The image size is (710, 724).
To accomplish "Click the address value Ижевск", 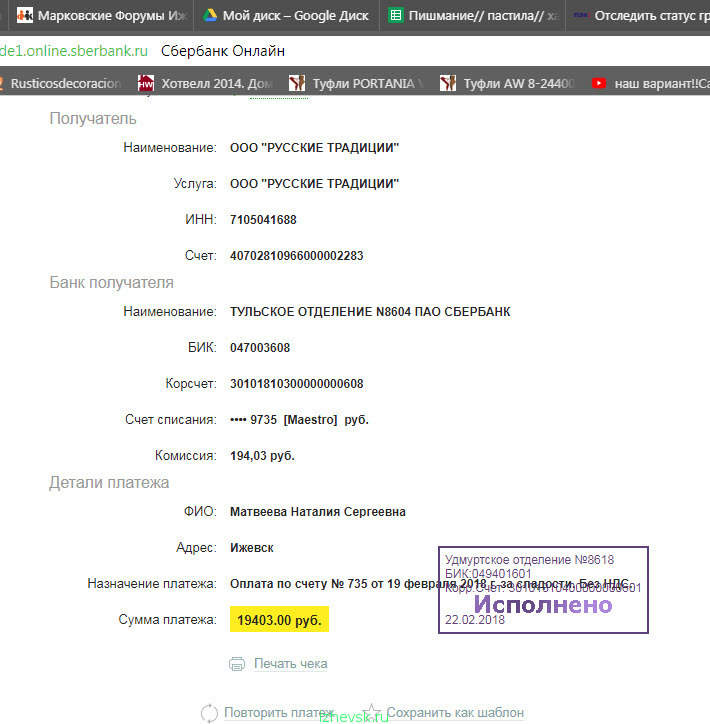I will click(x=252, y=548).
